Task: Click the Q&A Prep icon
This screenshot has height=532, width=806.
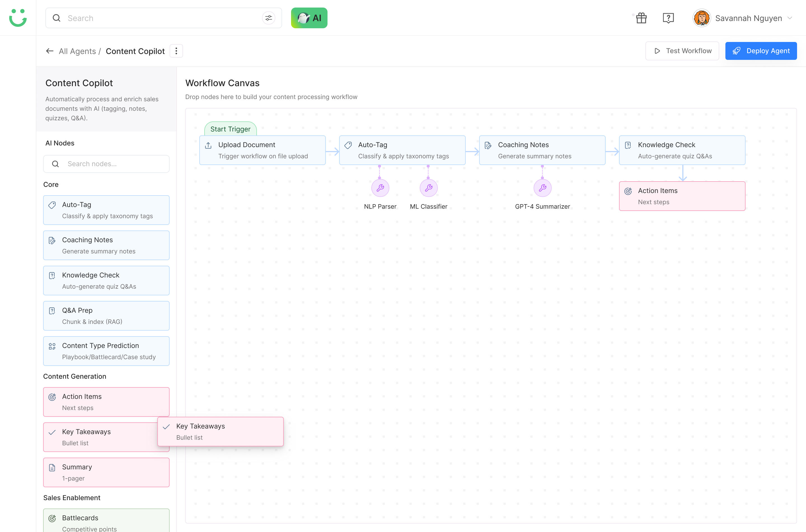Action: (52, 311)
